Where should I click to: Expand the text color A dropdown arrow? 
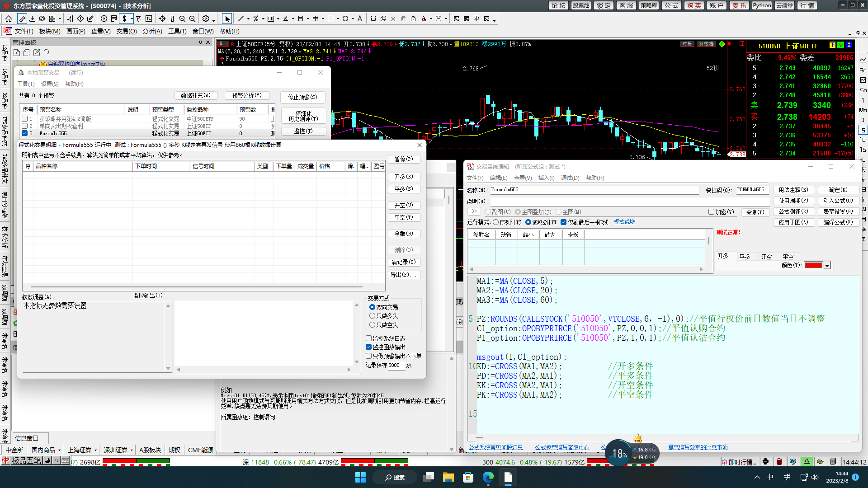[x=431, y=19]
